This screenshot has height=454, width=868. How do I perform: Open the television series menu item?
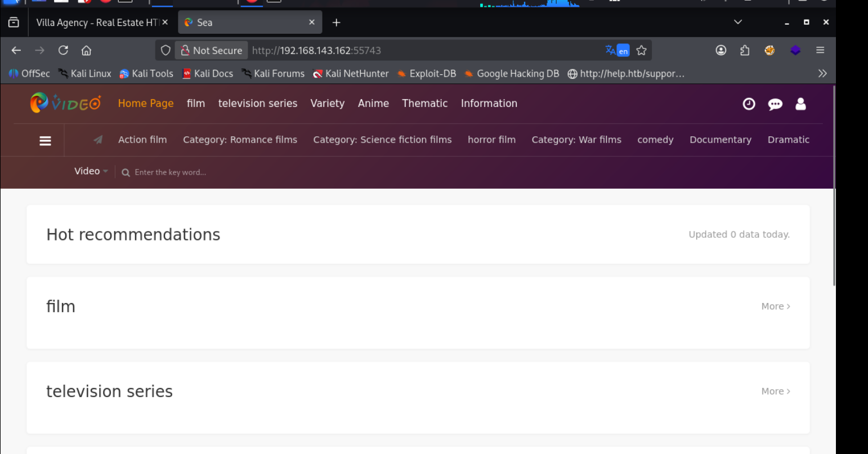pyautogui.click(x=257, y=103)
